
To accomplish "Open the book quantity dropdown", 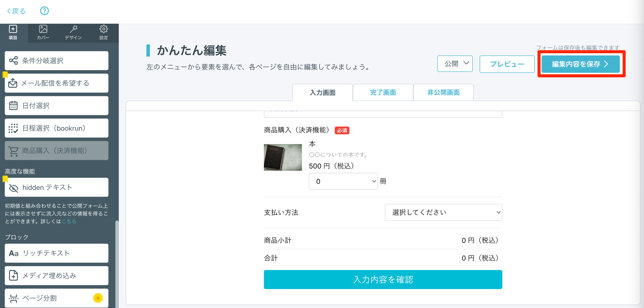I will point(343,182).
